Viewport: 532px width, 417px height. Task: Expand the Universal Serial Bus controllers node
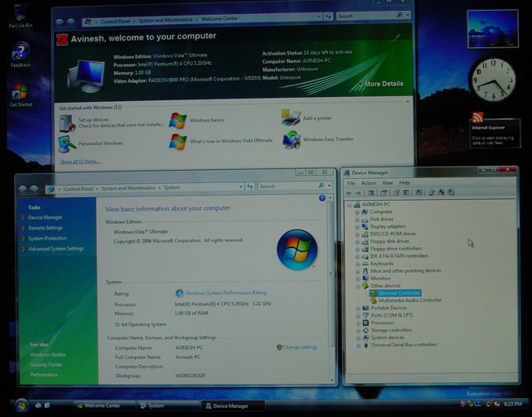point(358,346)
